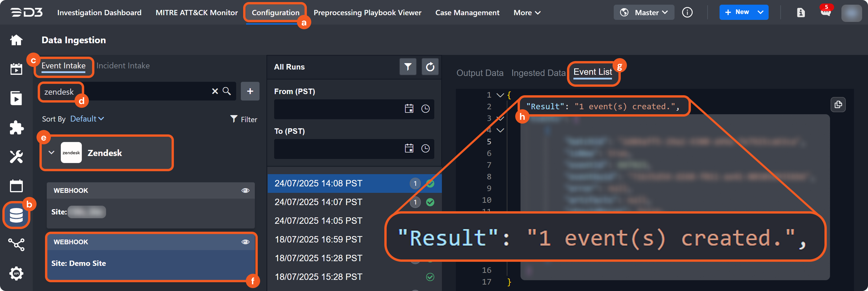
Task: Switch to the Incident Intake tab
Action: (x=123, y=66)
